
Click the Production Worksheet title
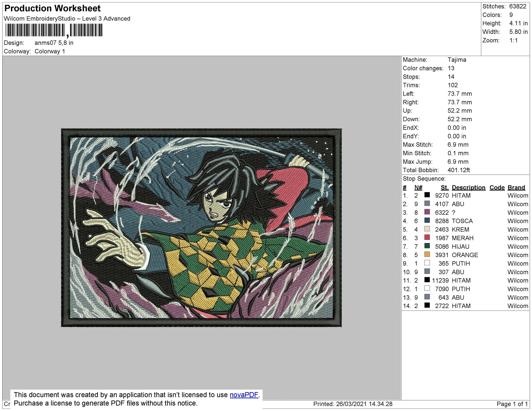(x=52, y=8)
